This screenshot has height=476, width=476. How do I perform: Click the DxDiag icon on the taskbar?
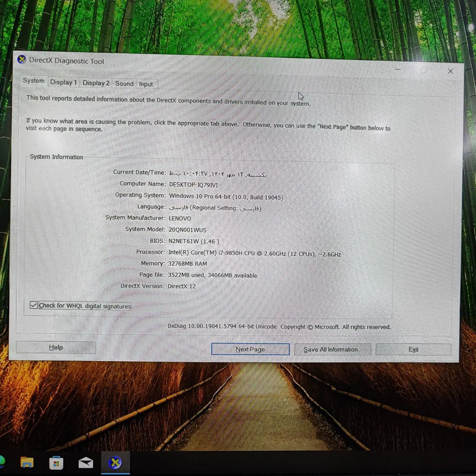click(115, 463)
